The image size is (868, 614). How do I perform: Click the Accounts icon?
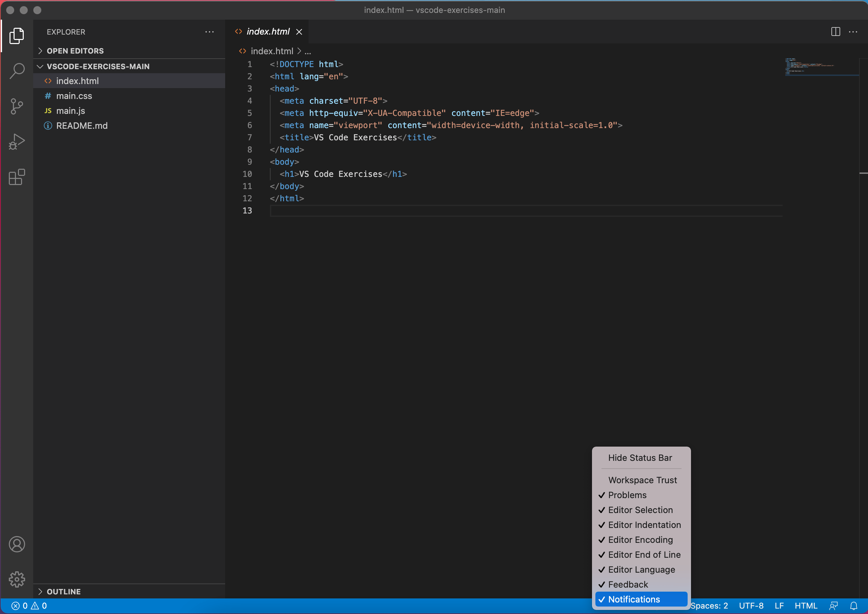tap(17, 545)
